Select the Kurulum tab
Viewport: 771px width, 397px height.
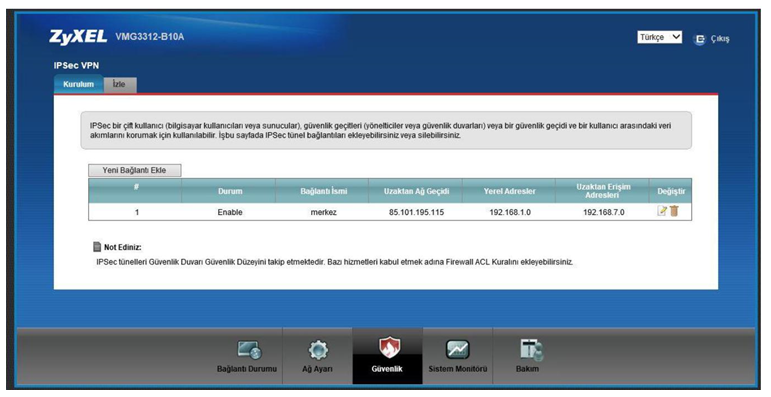79,84
